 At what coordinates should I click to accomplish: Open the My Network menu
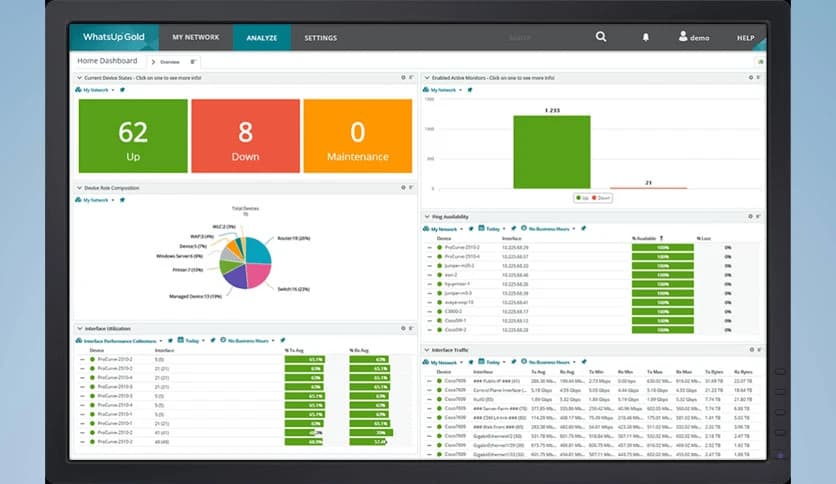(x=195, y=37)
